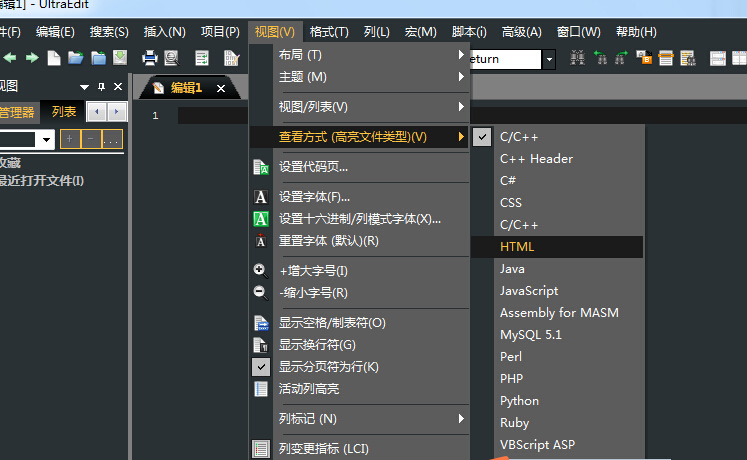The height and width of the screenshot is (460, 747).
Task: Click the open file folder icon
Action: 75,58
